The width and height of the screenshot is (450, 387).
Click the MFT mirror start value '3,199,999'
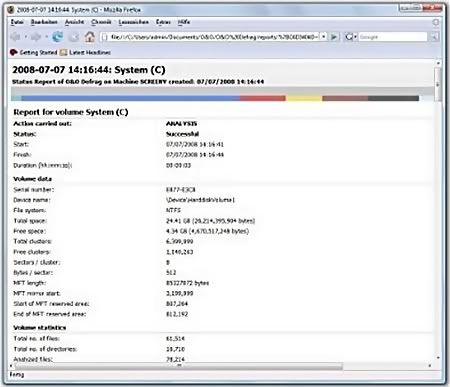point(179,293)
